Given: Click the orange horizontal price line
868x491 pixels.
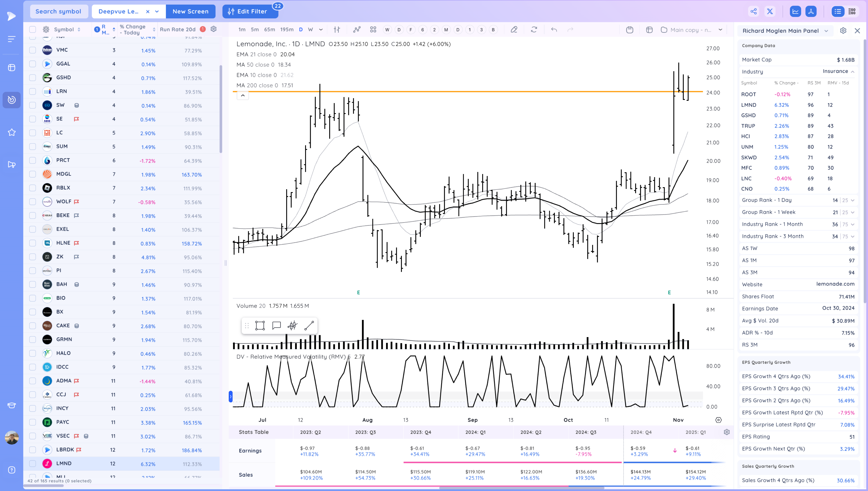Looking at the screenshot, I should [x=472, y=91].
